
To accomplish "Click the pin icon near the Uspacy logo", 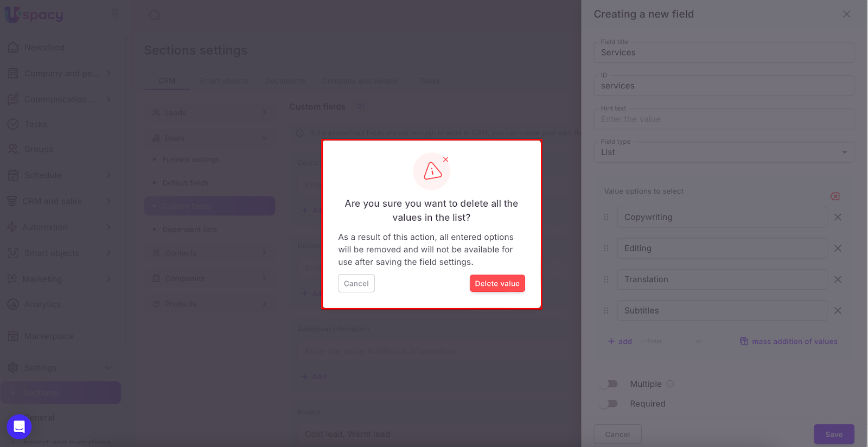I will click(x=115, y=13).
